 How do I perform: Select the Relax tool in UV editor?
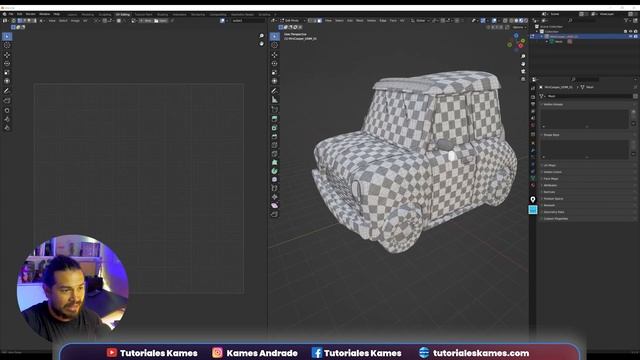[7, 119]
